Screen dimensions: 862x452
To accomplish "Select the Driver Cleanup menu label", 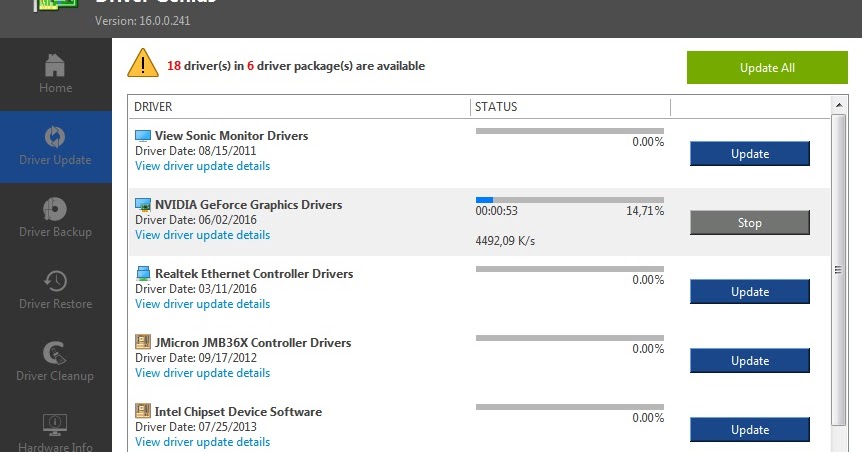I will pyautogui.click(x=55, y=376).
